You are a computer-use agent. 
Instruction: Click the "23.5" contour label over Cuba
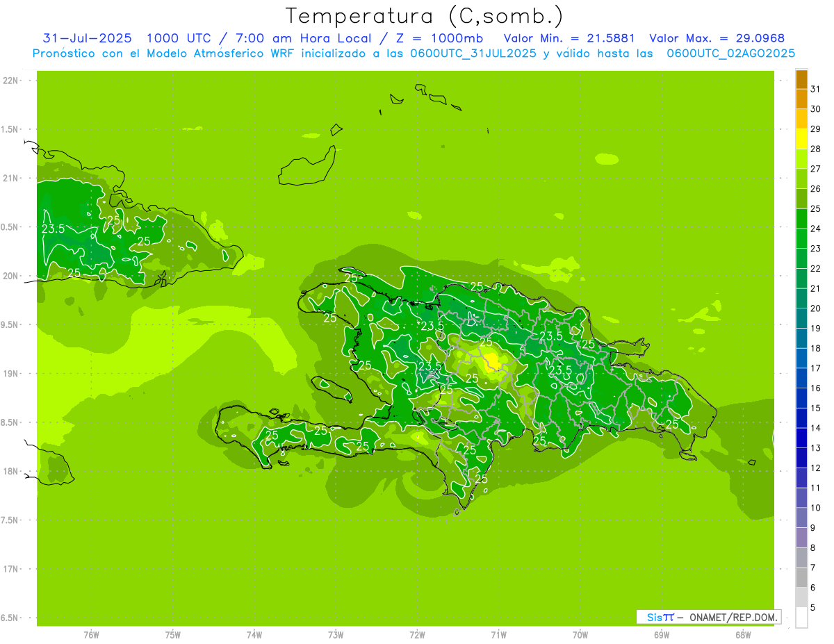coord(53,229)
